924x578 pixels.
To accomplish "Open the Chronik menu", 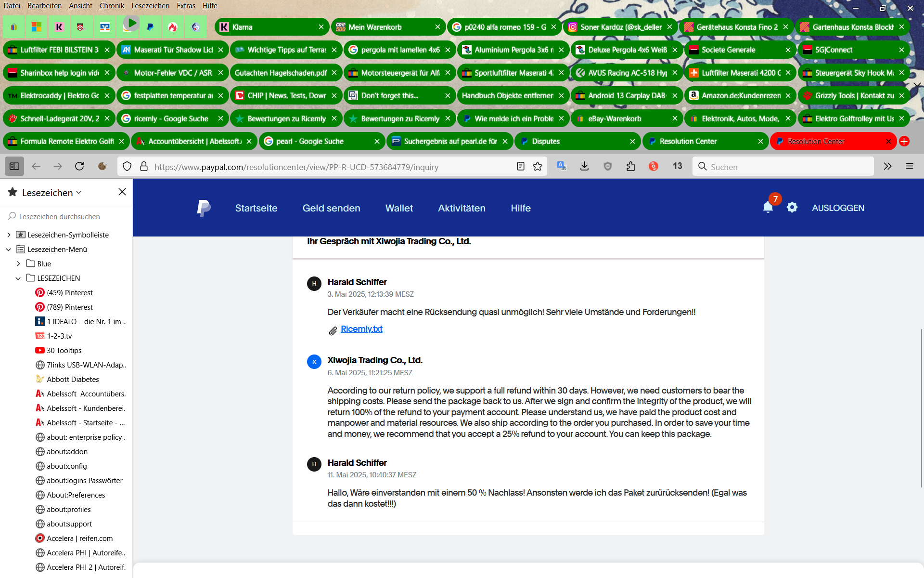I will [x=112, y=6].
